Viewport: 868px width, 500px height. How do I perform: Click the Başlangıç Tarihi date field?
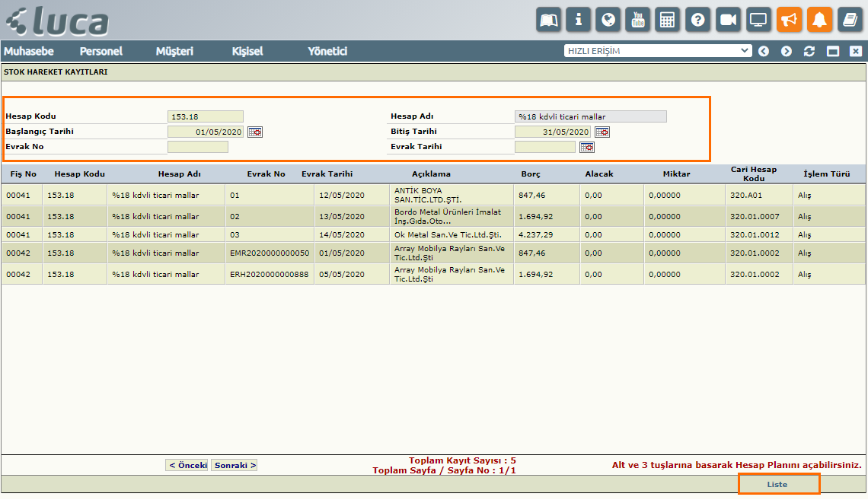pyautogui.click(x=206, y=132)
